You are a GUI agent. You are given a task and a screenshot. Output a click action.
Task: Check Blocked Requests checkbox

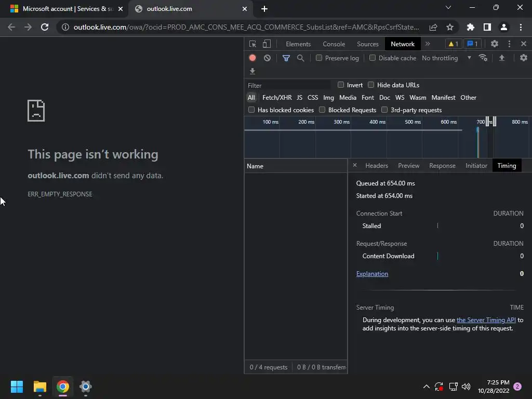[322, 110]
